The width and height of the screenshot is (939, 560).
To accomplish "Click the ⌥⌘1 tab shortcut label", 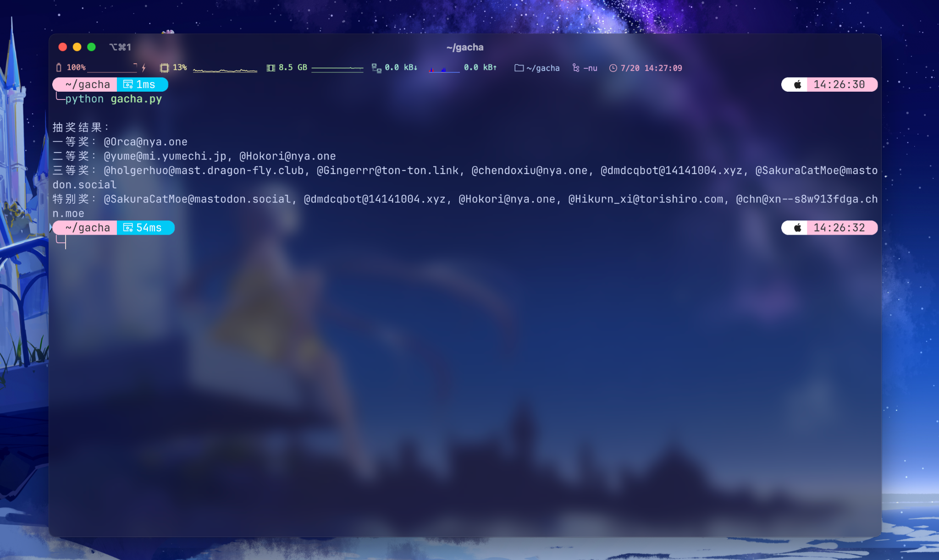I will 121,47.
